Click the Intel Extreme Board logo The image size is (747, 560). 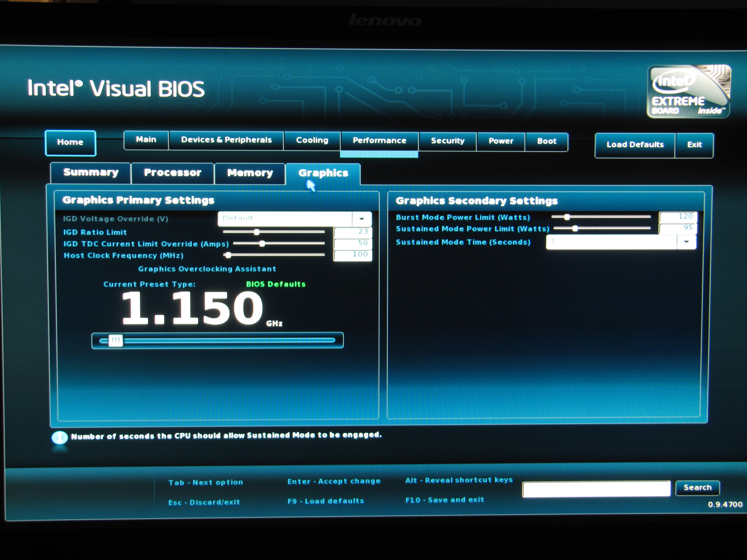(688, 92)
